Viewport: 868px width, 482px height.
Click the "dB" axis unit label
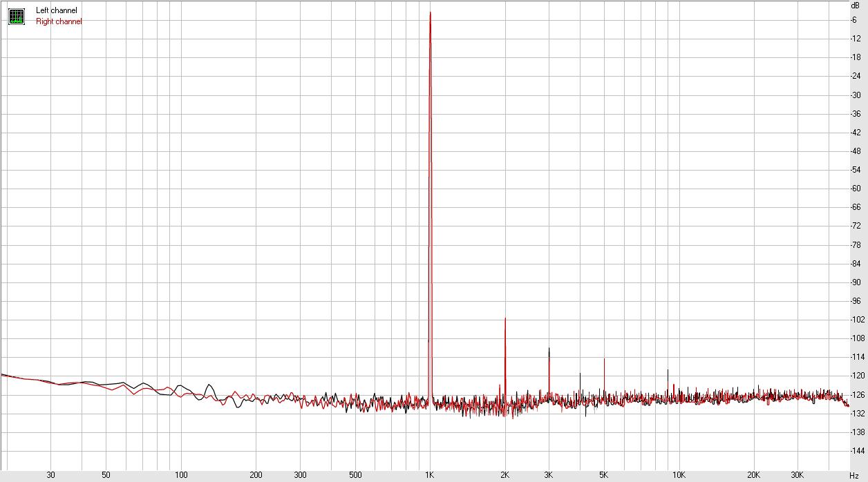(855, 5)
